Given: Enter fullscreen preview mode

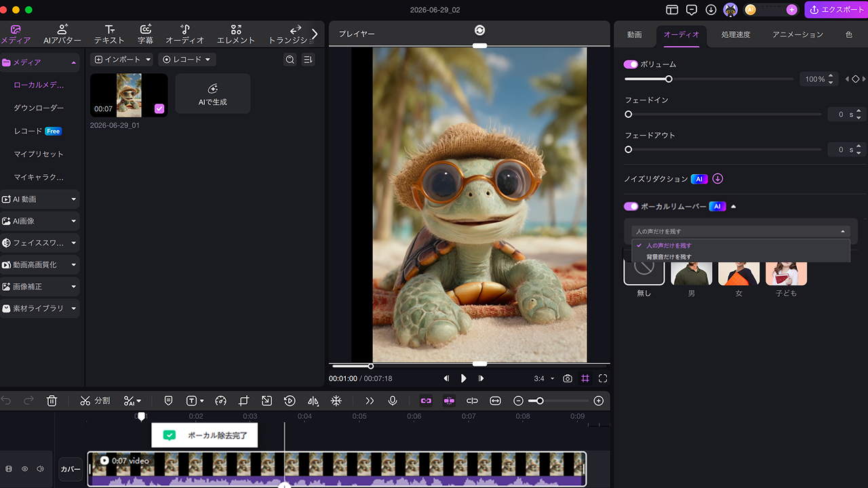Looking at the screenshot, I should (x=602, y=378).
